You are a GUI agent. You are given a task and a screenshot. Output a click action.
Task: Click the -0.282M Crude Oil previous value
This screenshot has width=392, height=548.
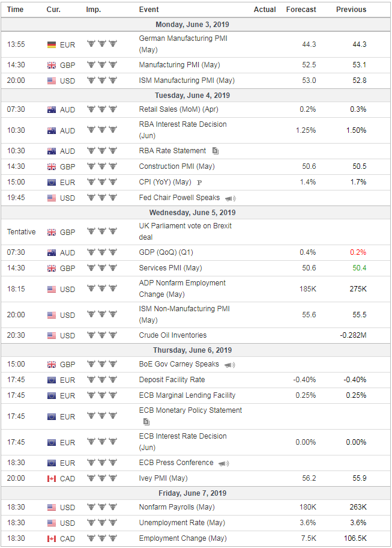point(353,335)
